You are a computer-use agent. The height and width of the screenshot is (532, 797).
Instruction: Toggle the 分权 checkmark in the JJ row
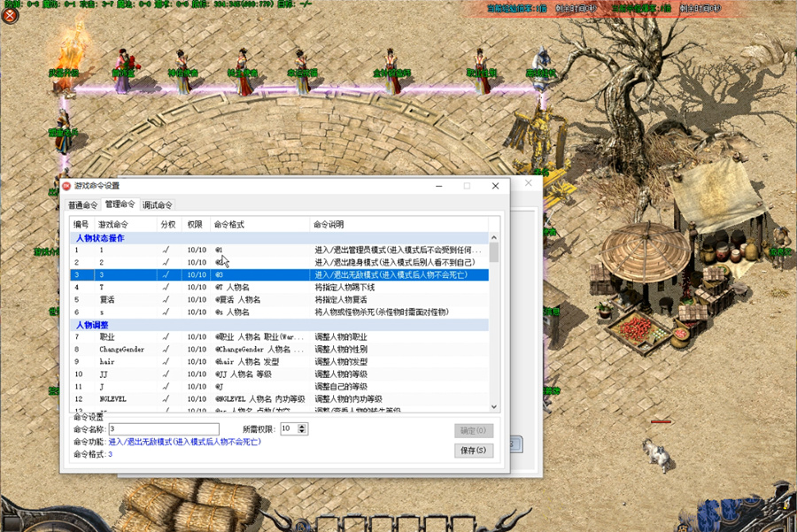point(166,374)
